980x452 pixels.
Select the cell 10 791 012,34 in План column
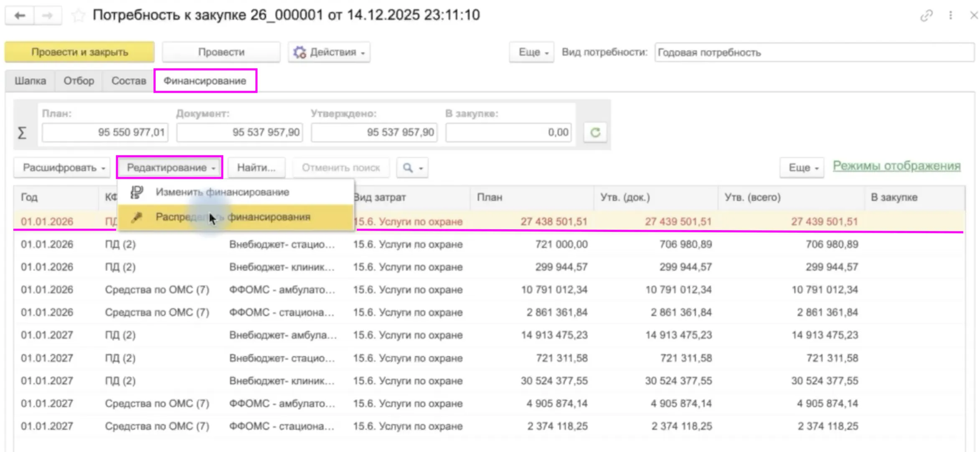(554, 290)
